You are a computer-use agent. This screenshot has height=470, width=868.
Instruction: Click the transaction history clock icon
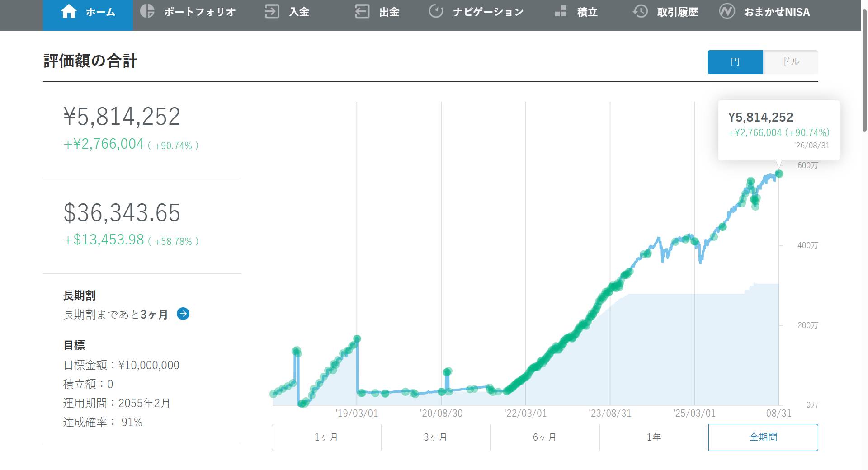(x=640, y=11)
